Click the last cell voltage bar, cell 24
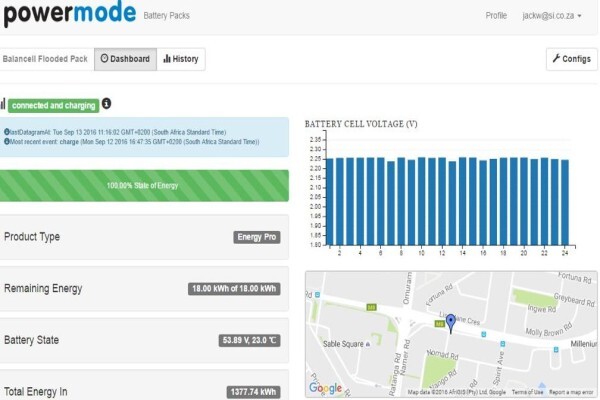The height and width of the screenshot is (400, 600). click(565, 202)
